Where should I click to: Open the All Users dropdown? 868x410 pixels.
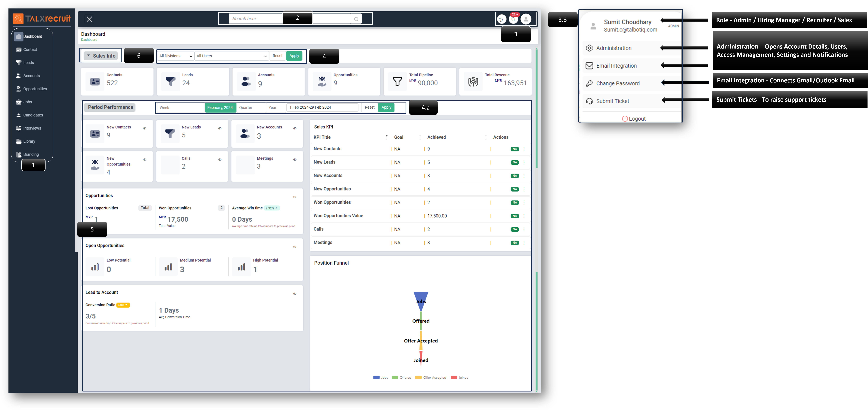tap(232, 56)
